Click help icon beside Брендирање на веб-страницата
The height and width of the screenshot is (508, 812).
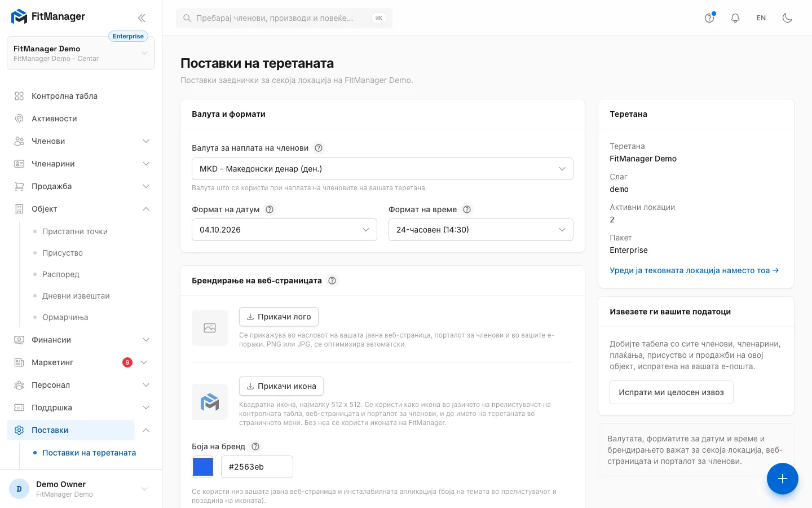coord(332,281)
